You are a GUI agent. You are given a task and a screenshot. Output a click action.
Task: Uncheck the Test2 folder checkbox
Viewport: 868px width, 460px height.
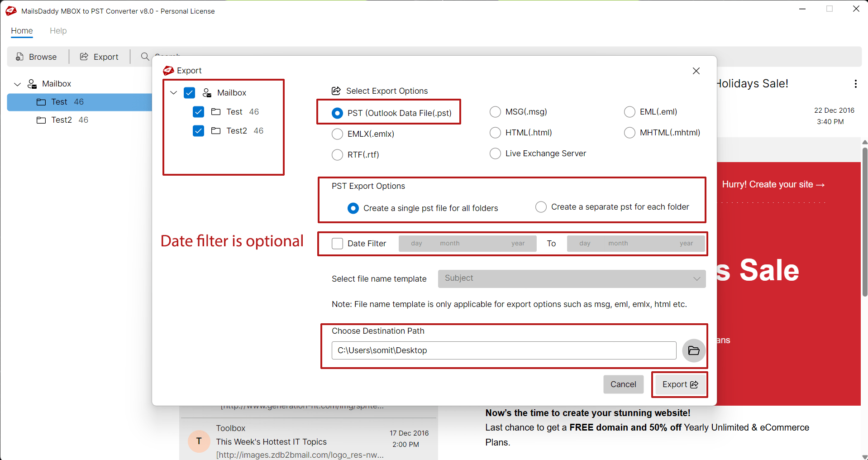click(x=198, y=131)
